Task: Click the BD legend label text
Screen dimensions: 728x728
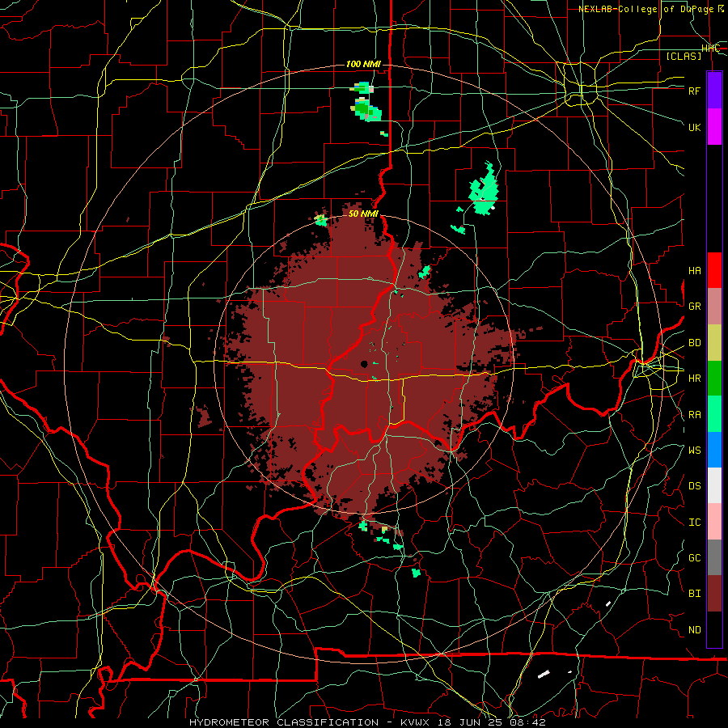Action: (694, 343)
